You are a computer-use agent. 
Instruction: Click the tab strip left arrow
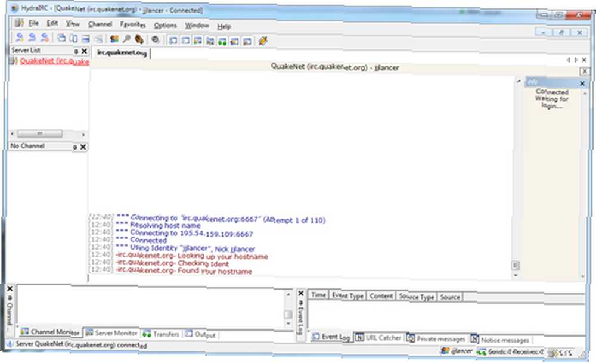pos(569,60)
